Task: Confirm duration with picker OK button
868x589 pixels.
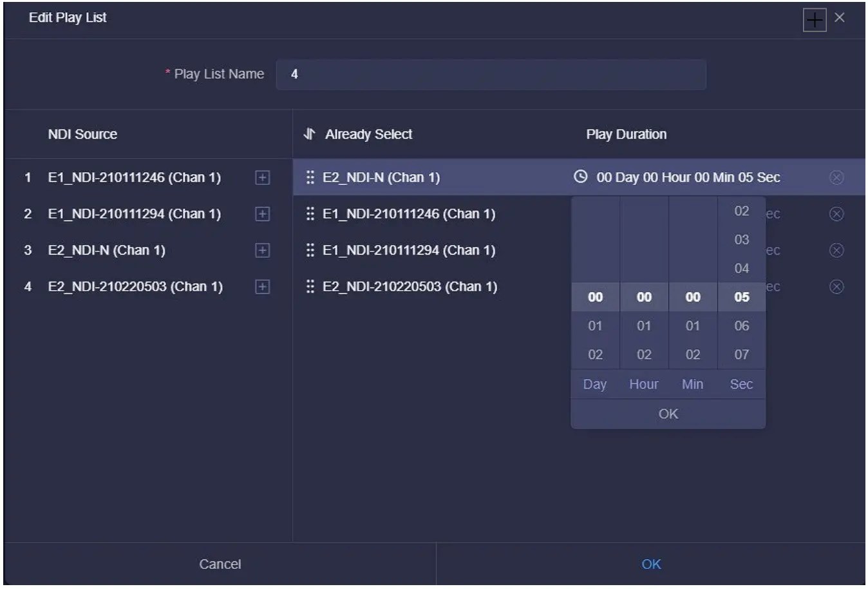Action: click(x=668, y=414)
